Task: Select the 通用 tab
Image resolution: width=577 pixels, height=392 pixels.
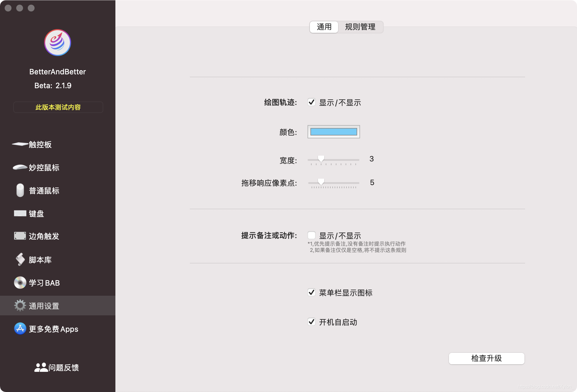Action: pyautogui.click(x=324, y=27)
